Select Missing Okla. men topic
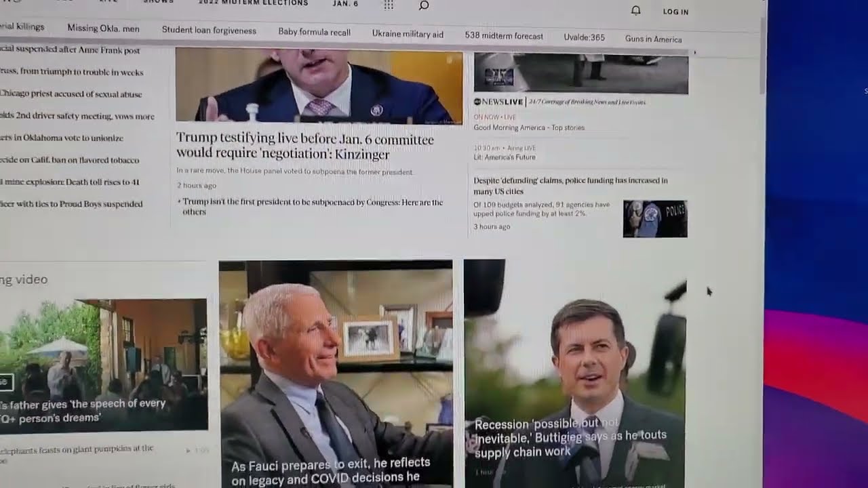868x488 pixels. tap(103, 28)
